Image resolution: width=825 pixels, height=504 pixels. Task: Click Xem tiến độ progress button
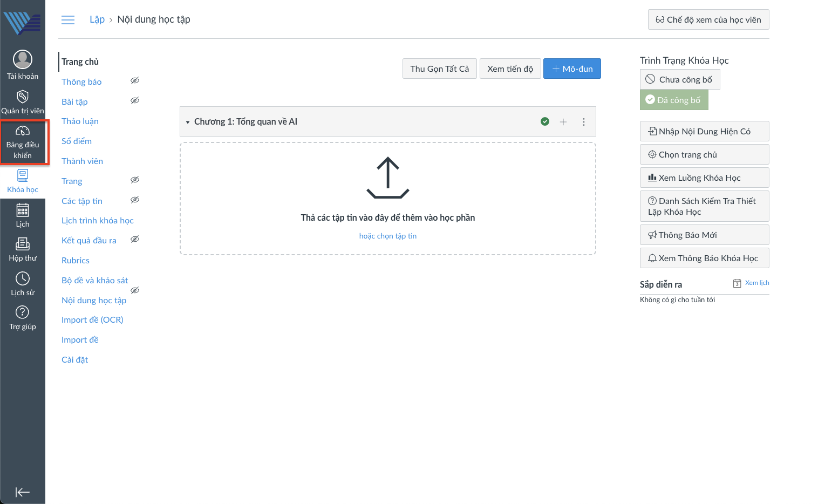510,69
